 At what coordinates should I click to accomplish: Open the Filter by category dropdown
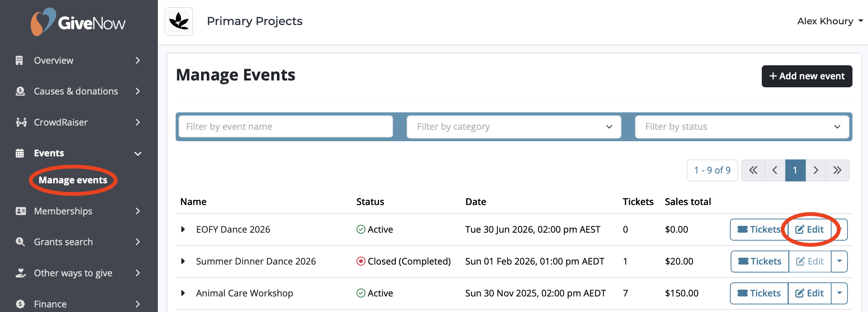coord(514,127)
